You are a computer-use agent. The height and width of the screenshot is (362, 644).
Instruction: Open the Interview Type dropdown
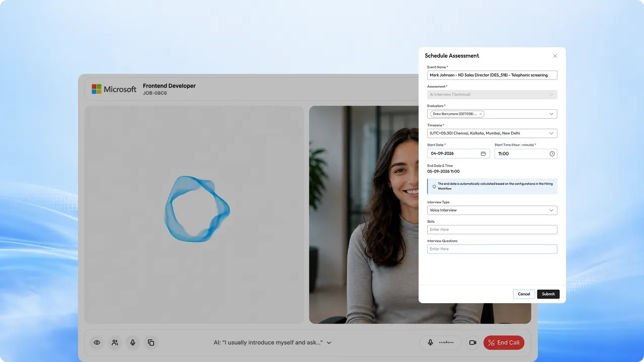[551, 210]
